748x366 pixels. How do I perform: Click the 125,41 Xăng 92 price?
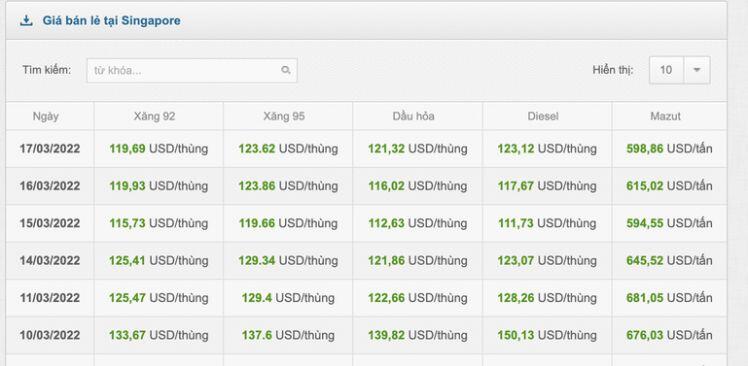point(127,261)
